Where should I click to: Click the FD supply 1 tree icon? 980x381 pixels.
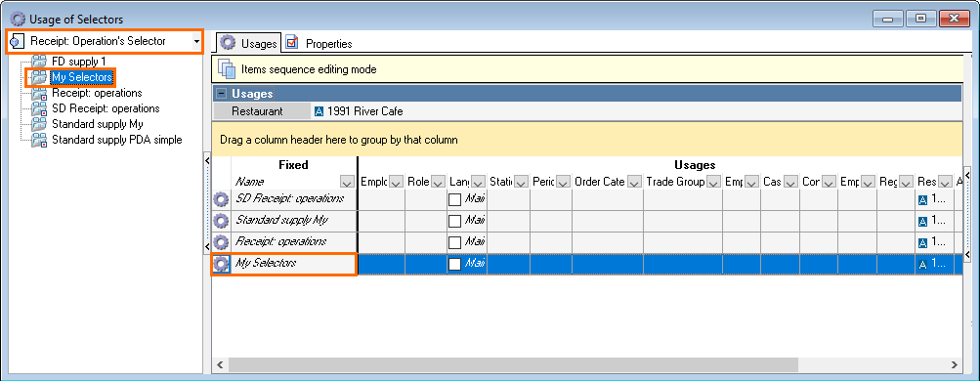[x=39, y=62]
